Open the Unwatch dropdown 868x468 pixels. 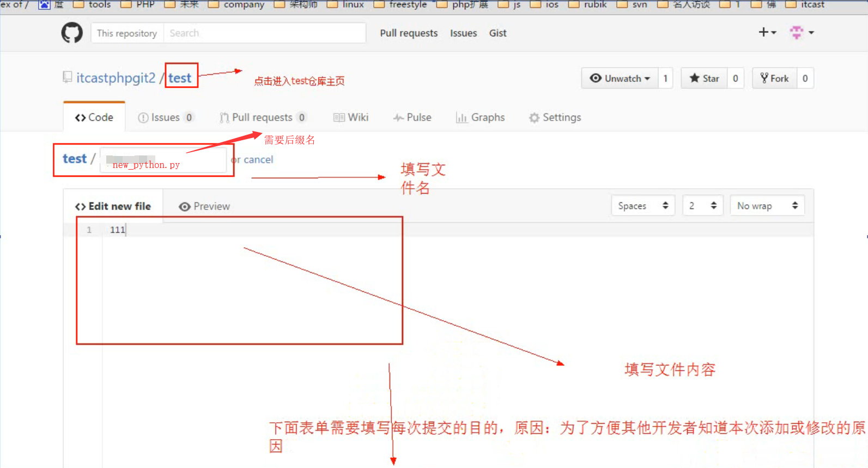pos(620,78)
